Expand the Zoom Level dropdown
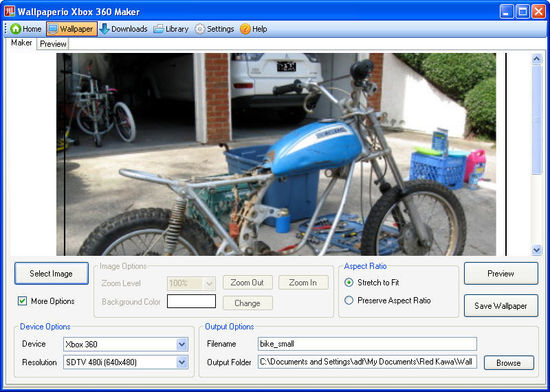The width and height of the screenshot is (550, 392). (x=210, y=283)
